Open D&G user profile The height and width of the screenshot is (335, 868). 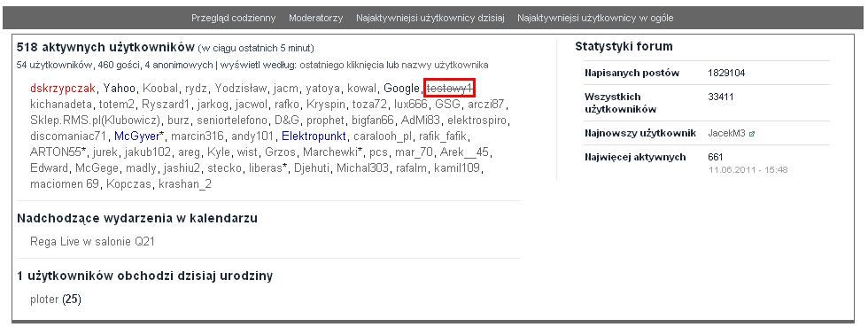pyautogui.click(x=286, y=120)
